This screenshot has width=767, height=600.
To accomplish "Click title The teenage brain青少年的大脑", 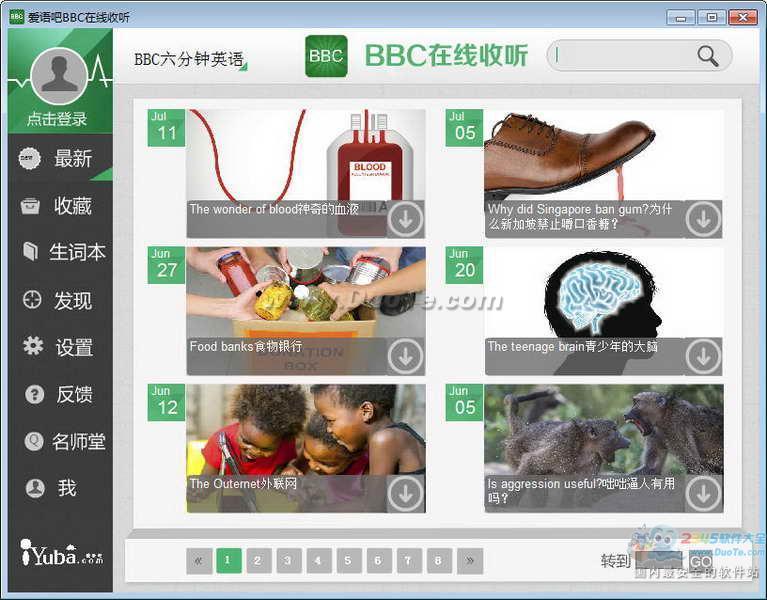I will pos(572,347).
